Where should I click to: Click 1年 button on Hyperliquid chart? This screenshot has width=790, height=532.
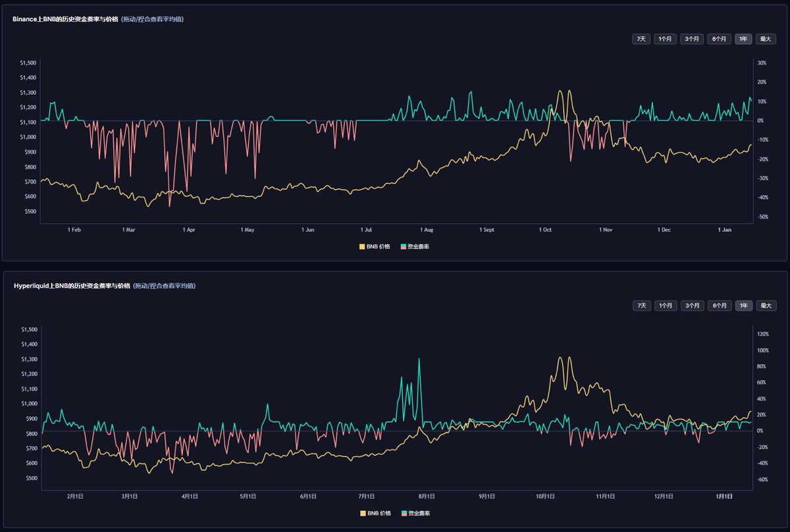[x=744, y=306]
